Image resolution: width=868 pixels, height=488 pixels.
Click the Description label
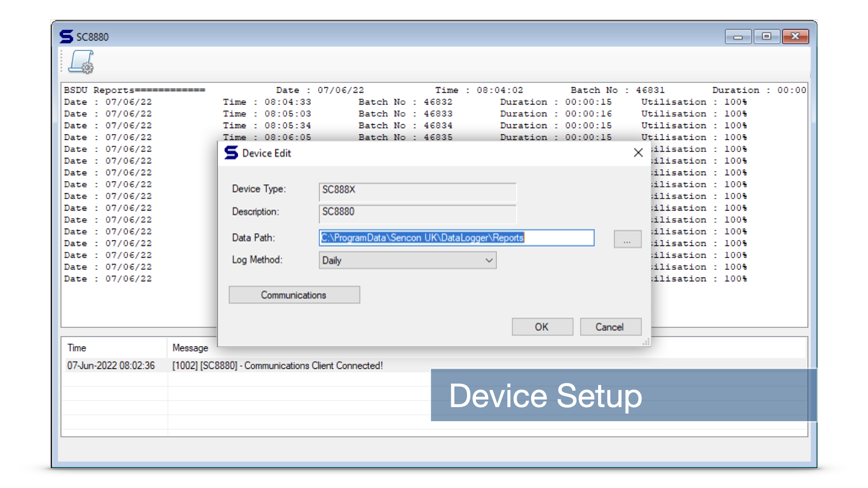(x=255, y=211)
